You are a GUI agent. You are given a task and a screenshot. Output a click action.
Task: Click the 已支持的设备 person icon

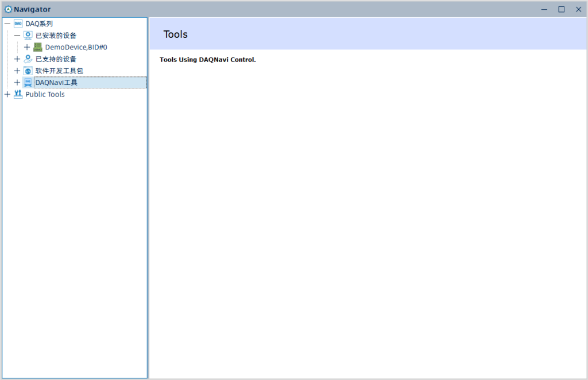[x=28, y=59]
